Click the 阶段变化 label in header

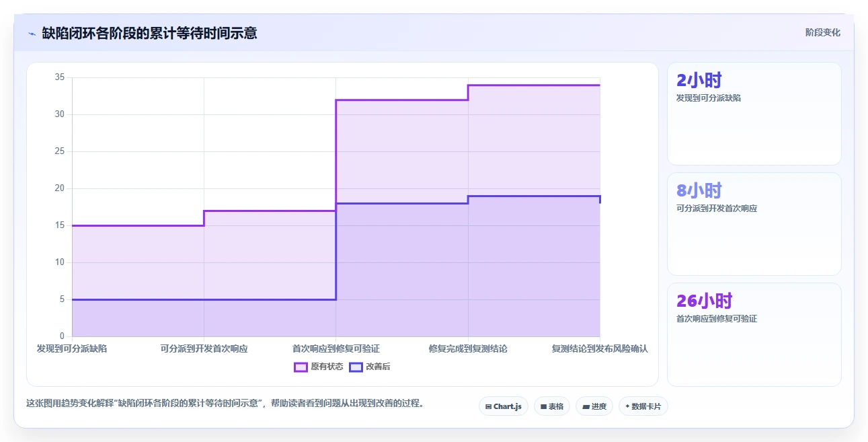(x=822, y=33)
